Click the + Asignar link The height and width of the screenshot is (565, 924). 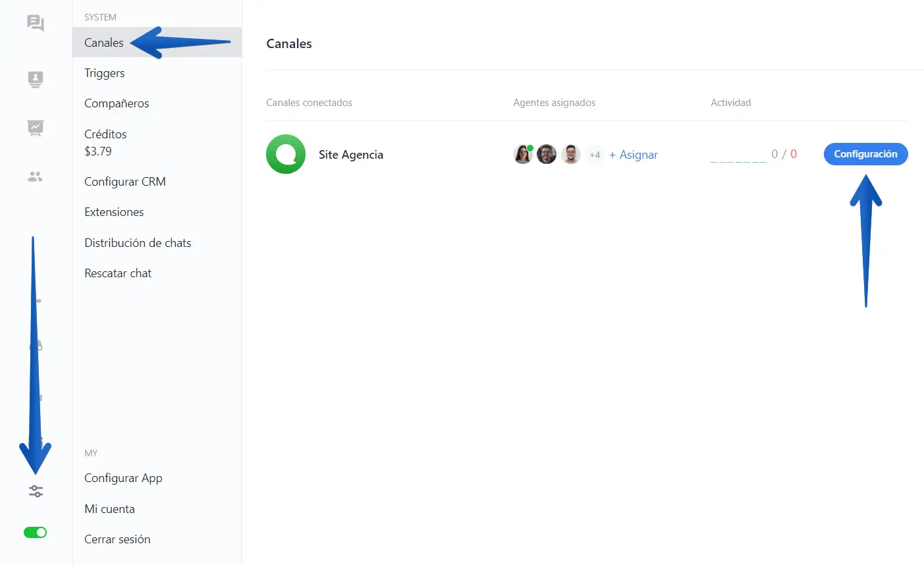[x=634, y=155]
